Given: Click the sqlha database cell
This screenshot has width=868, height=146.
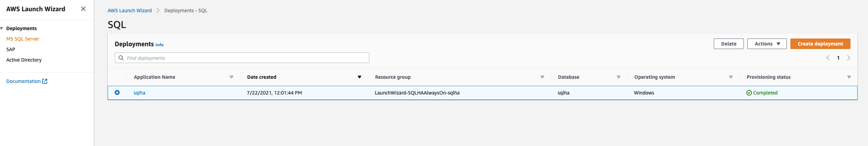Looking at the screenshot, I should [x=563, y=93].
